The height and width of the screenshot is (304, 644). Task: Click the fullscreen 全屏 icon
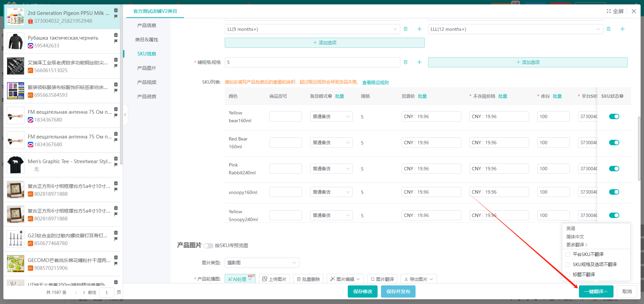609,11
